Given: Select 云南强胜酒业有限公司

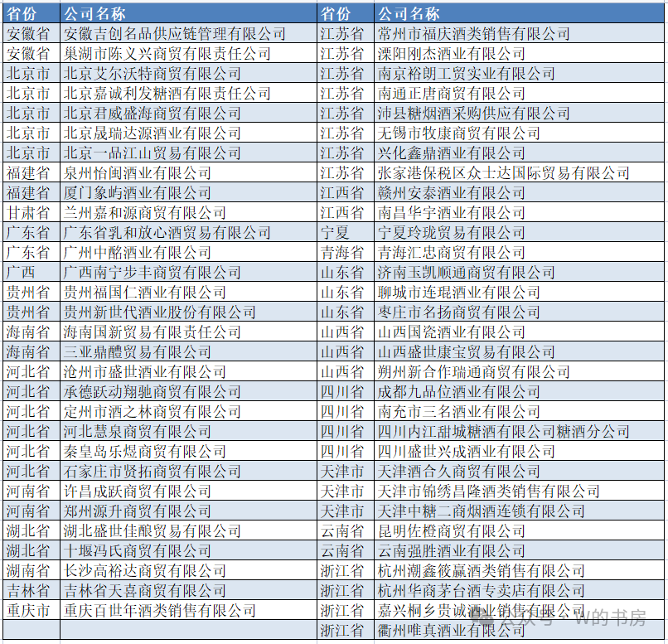Looking at the screenshot, I should pos(520,550).
